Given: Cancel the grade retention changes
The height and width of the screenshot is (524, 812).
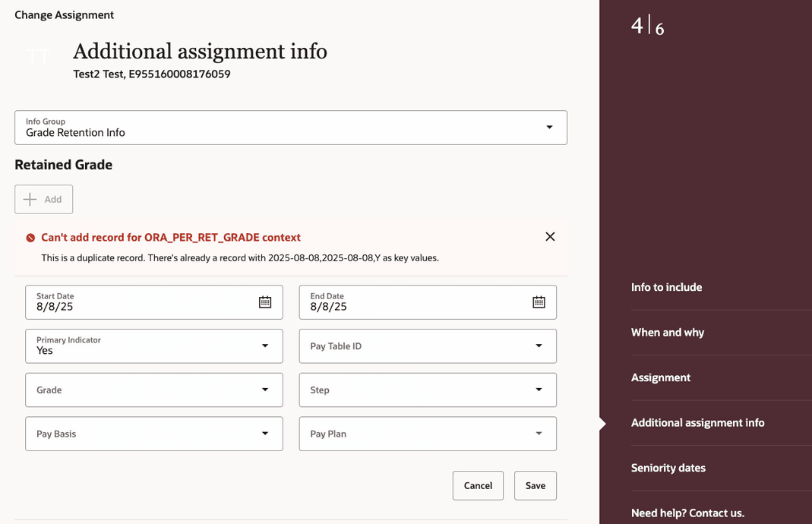Looking at the screenshot, I should (478, 485).
